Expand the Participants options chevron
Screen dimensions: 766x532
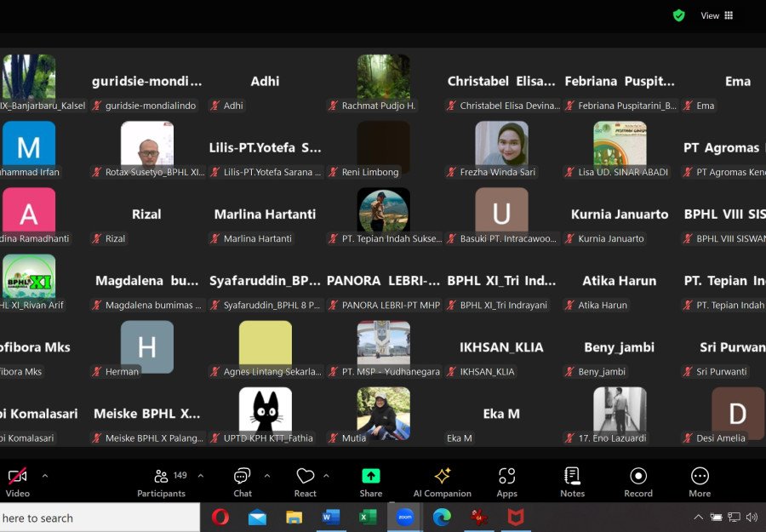pos(201,476)
